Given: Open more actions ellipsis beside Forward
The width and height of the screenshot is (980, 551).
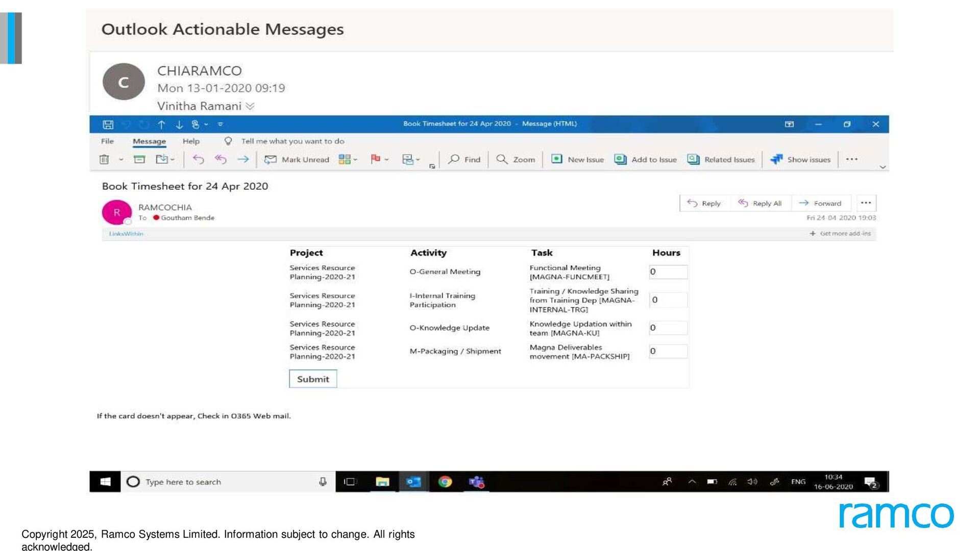Looking at the screenshot, I should pos(866,203).
